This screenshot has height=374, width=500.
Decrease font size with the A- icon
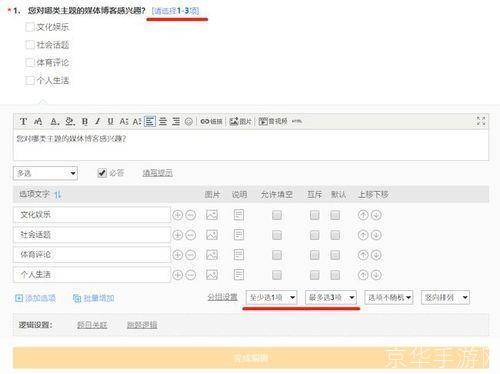pyautogui.click(x=137, y=121)
